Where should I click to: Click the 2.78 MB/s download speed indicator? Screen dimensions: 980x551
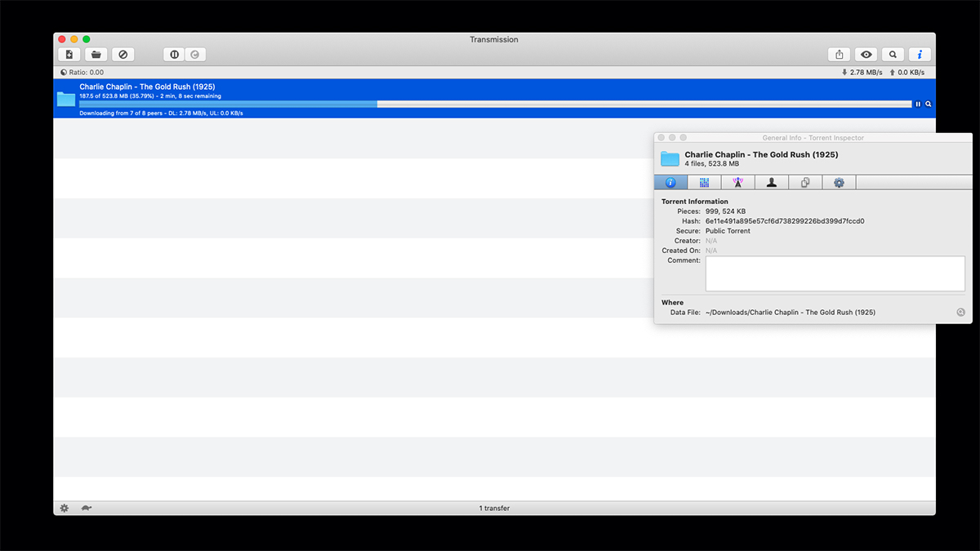[x=862, y=73]
